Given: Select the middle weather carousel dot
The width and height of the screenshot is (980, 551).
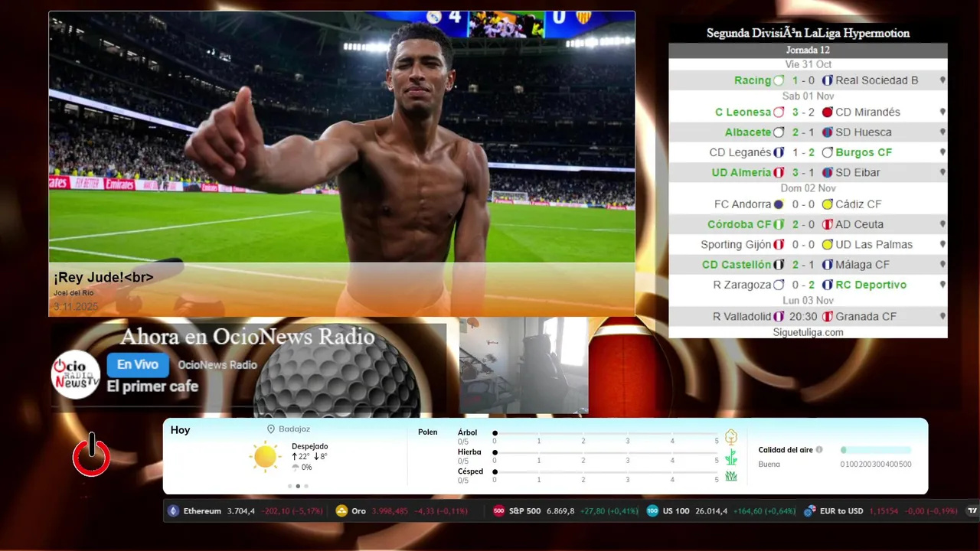Looking at the screenshot, I should pyautogui.click(x=298, y=486).
